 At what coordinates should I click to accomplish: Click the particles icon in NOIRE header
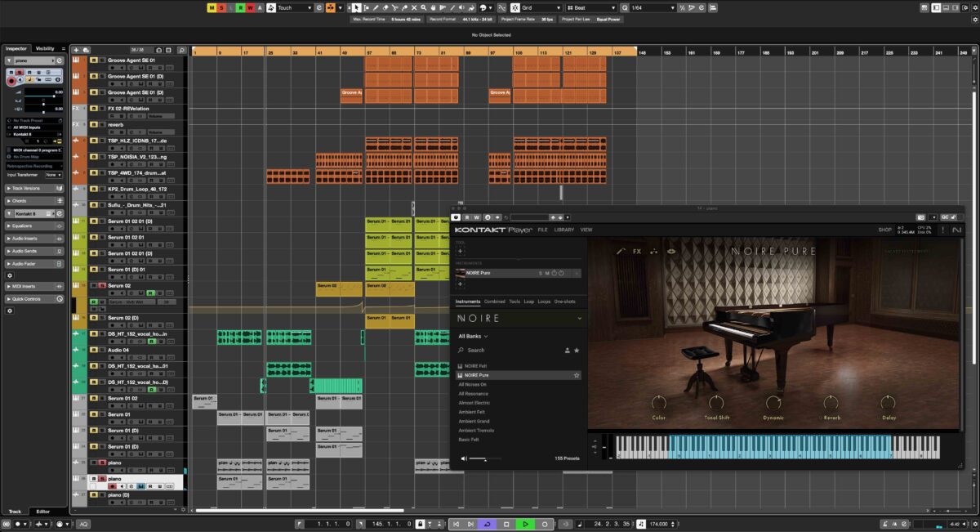654,251
